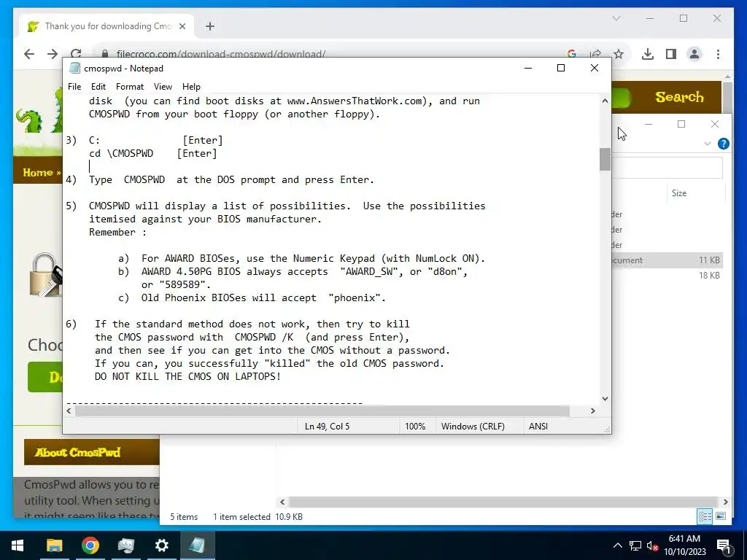Open the taskbar clock 6:41 AM
747x560 pixels.
[684, 545]
